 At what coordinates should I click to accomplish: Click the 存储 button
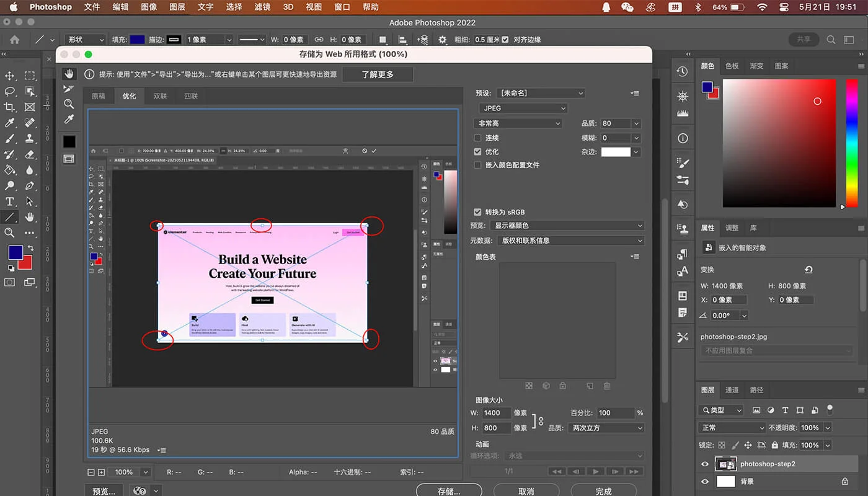[x=448, y=490]
